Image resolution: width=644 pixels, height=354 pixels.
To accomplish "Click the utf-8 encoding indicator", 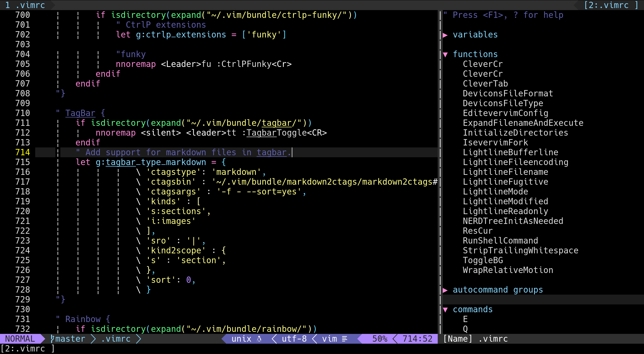I will click(294, 339).
